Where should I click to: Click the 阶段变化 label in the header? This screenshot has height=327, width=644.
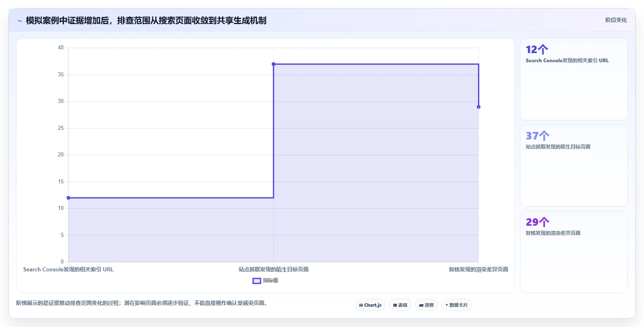pyautogui.click(x=616, y=20)
